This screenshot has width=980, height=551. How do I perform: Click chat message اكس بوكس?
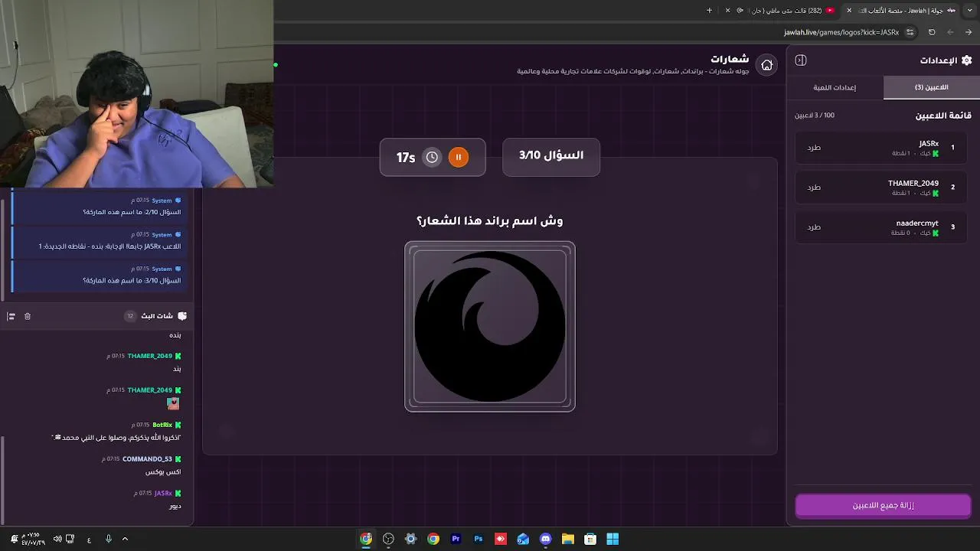click(163, 472)
